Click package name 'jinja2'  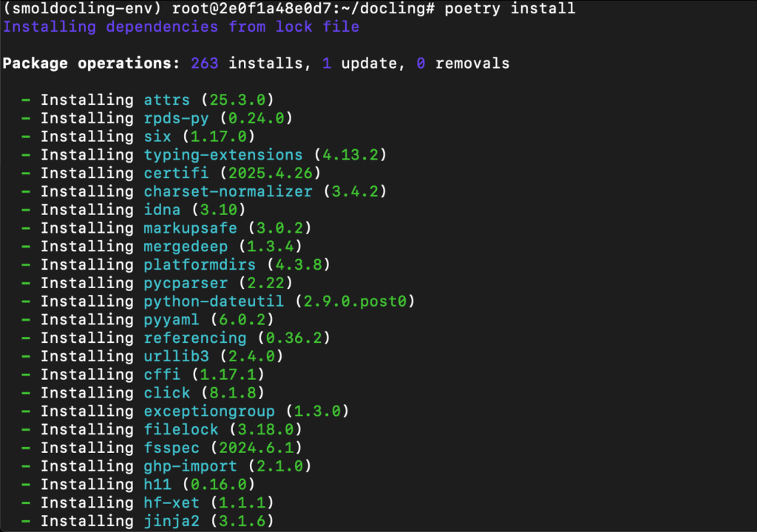pyautogui.click(x=172, y=521)
